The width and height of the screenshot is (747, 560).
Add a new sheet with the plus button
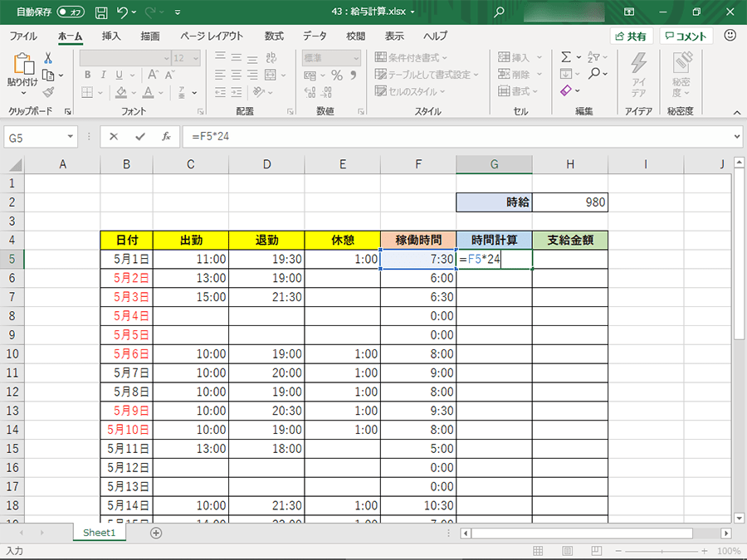[x=155, y=533]
